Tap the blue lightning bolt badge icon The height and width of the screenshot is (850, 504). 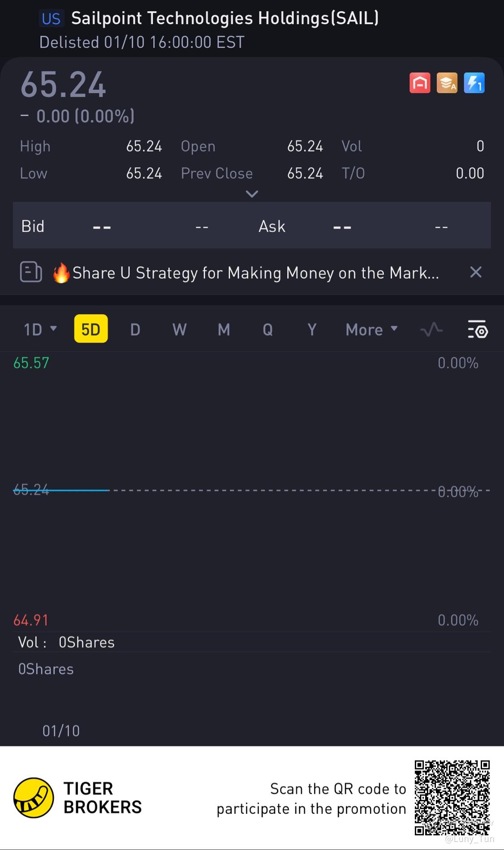(x=474, y=83)
